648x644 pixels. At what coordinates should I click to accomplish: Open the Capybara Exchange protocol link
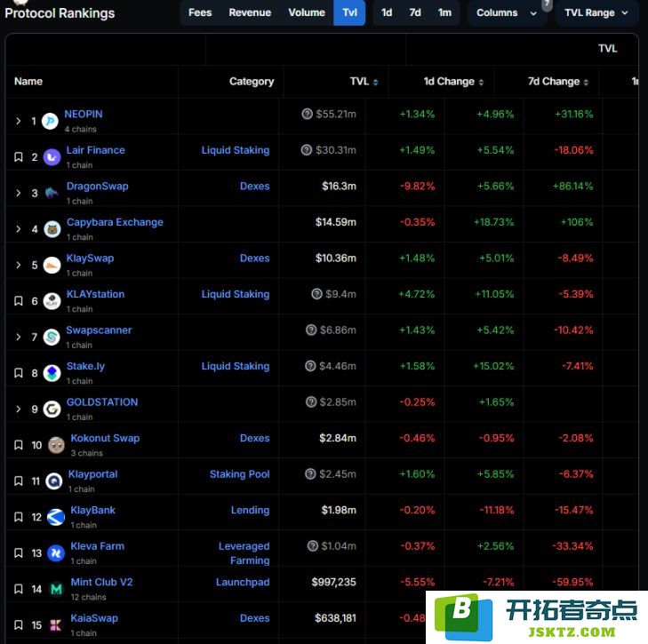(x=115, y=222)
